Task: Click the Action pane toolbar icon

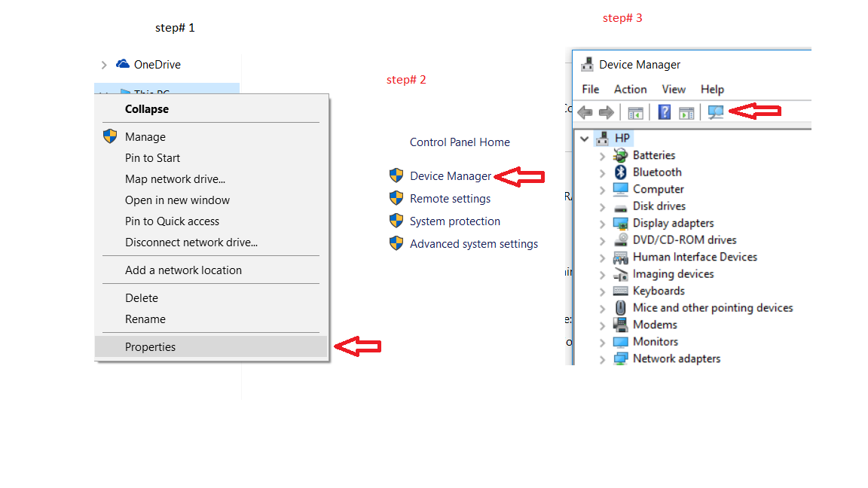Action: pyautogui.click(x=686, y=113)
